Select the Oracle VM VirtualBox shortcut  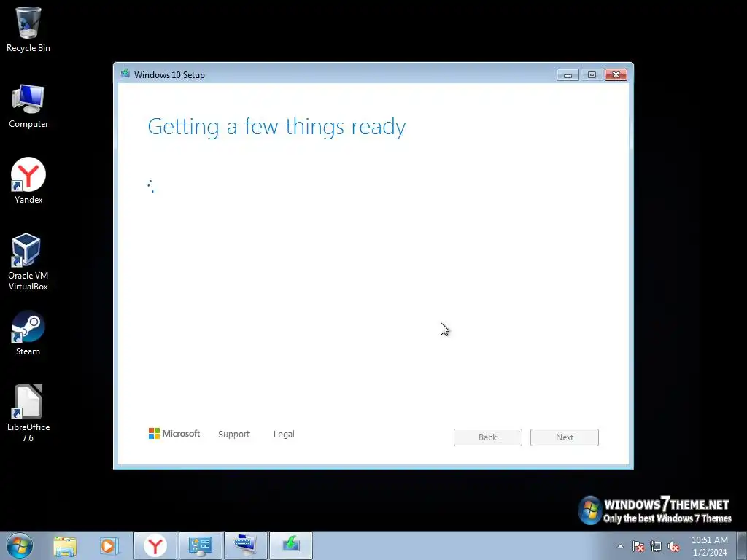28,262
